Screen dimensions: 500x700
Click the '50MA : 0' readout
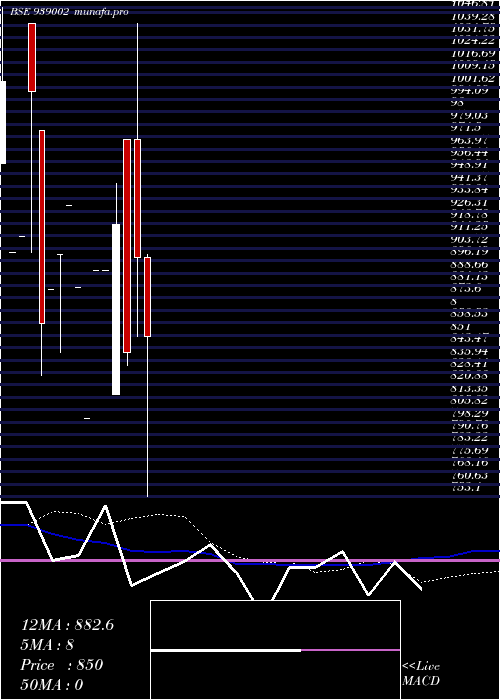click(52, 685)
